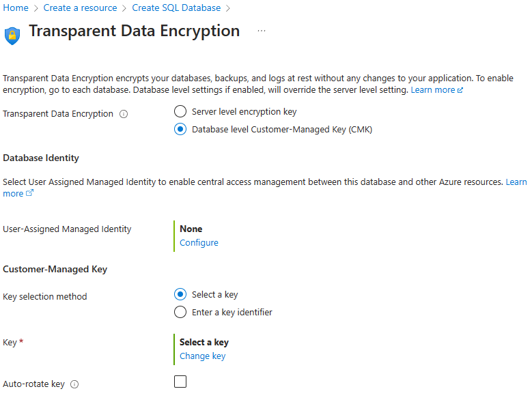
Task: Click info icon next to Auto-rotate key
Action: click(x=74, y=384)
